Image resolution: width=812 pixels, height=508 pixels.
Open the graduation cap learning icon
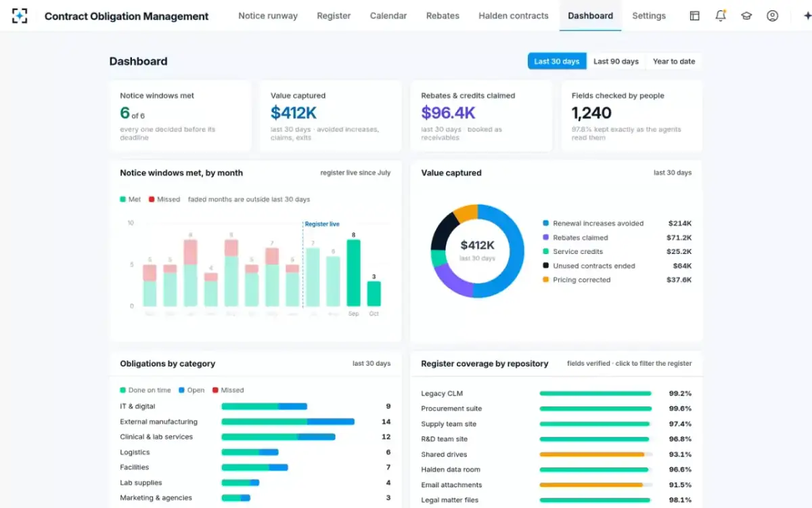tap(746, 16)
